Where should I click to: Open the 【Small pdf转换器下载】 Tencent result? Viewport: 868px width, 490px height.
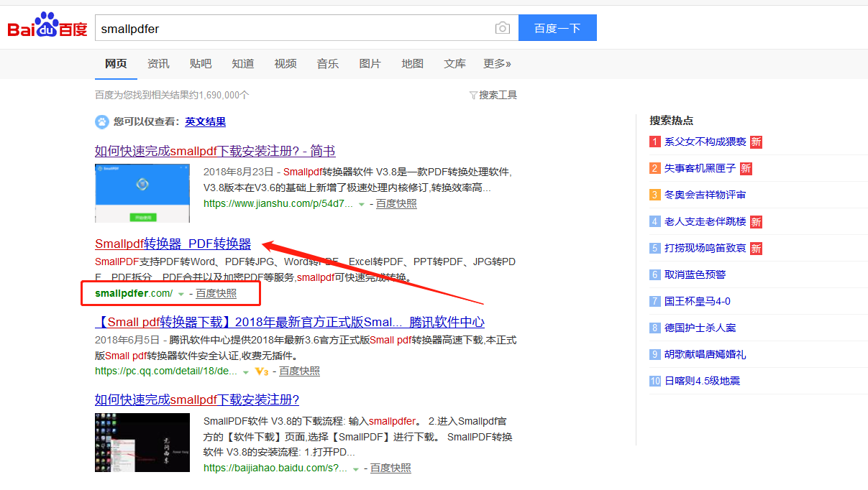pos(290,322)
